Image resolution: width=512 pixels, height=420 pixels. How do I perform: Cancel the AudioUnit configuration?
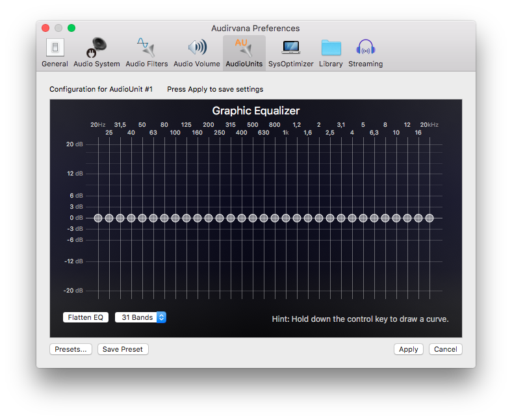(445, 349)
